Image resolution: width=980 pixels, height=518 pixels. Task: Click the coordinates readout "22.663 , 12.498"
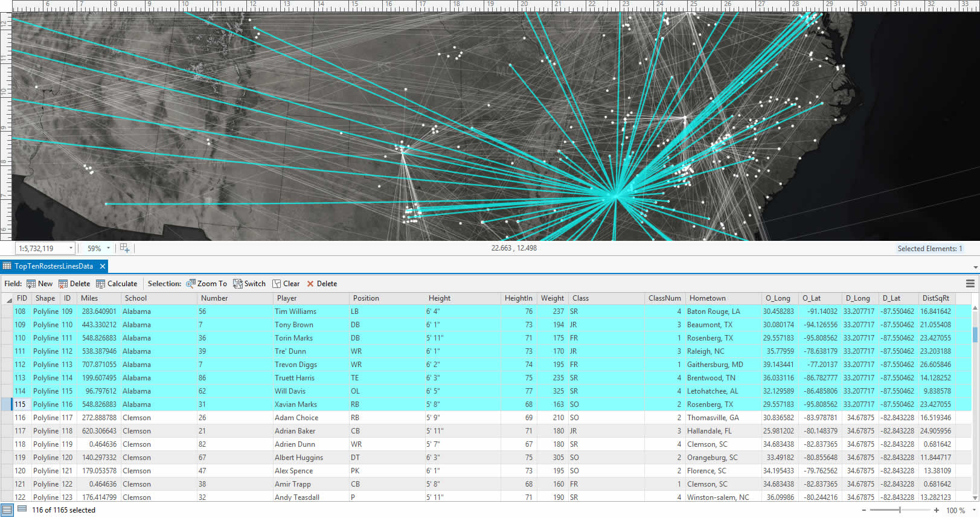tap(514, 248)
